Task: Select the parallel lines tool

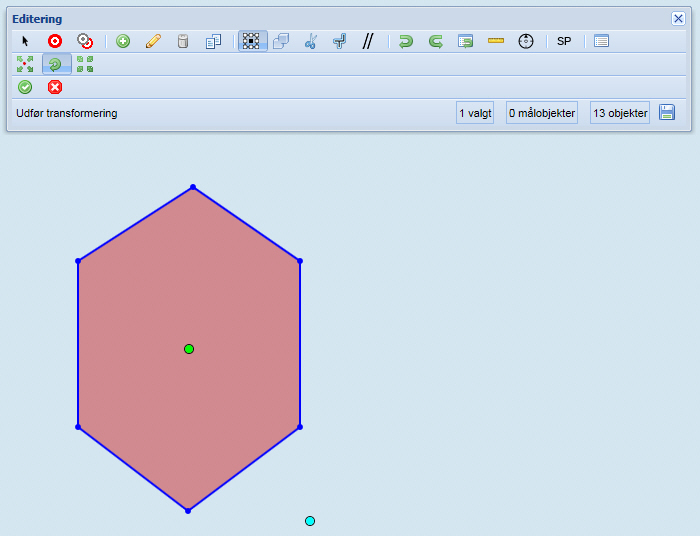Action: pos(367,42)
